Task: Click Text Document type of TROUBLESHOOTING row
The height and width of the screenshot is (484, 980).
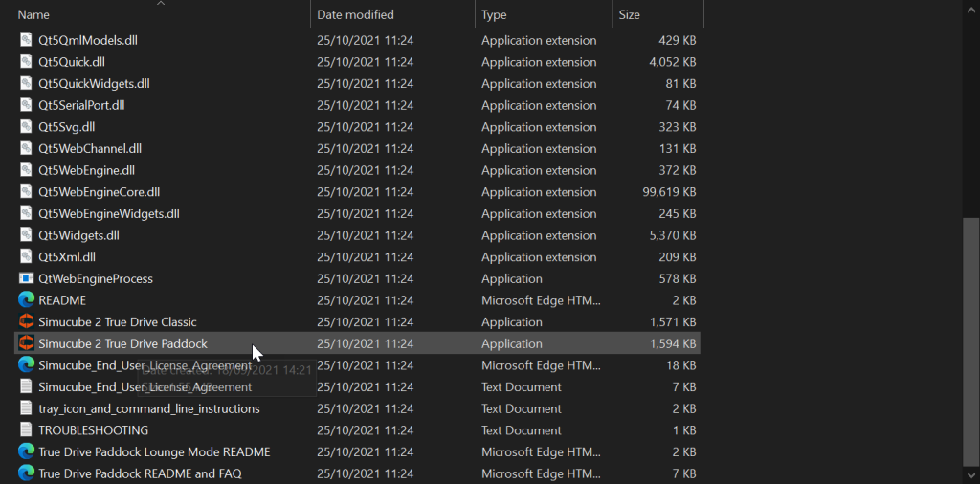Action: tap(522, 430)
